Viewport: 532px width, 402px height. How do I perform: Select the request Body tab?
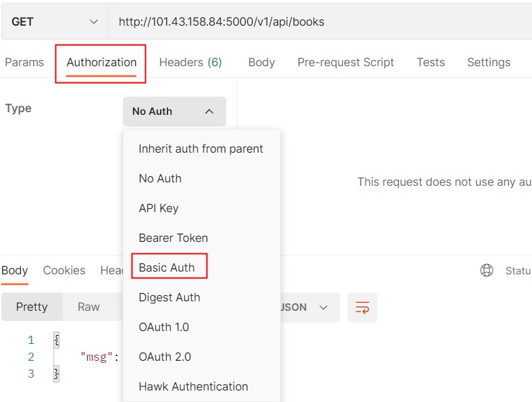(261, 62)
